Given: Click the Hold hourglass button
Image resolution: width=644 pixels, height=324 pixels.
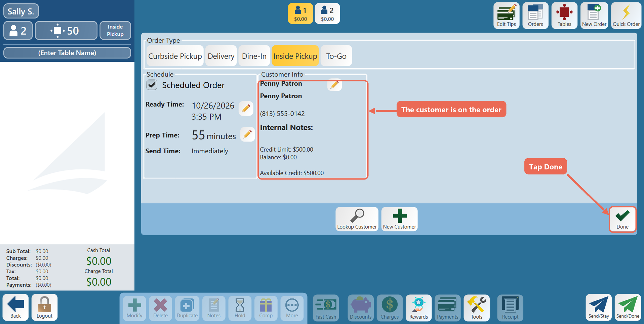Looking at the screenshot, I should 240,308.
